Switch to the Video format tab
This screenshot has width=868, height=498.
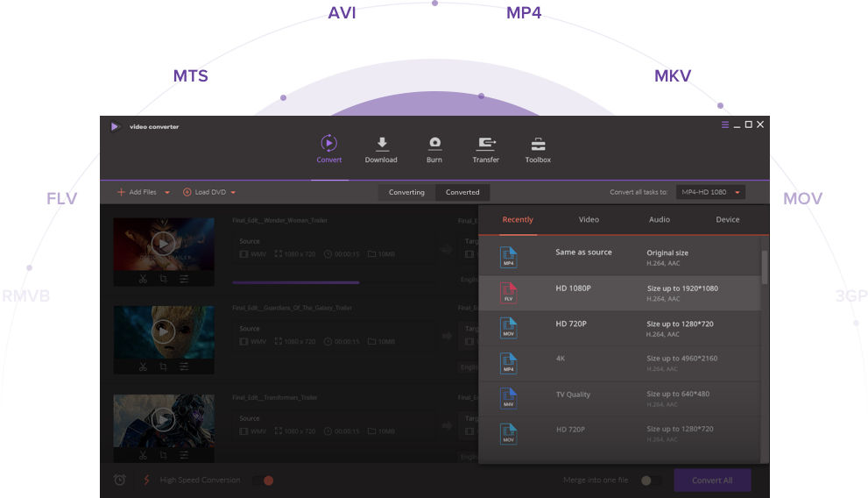pyautogui.click(x=589, y=220)
